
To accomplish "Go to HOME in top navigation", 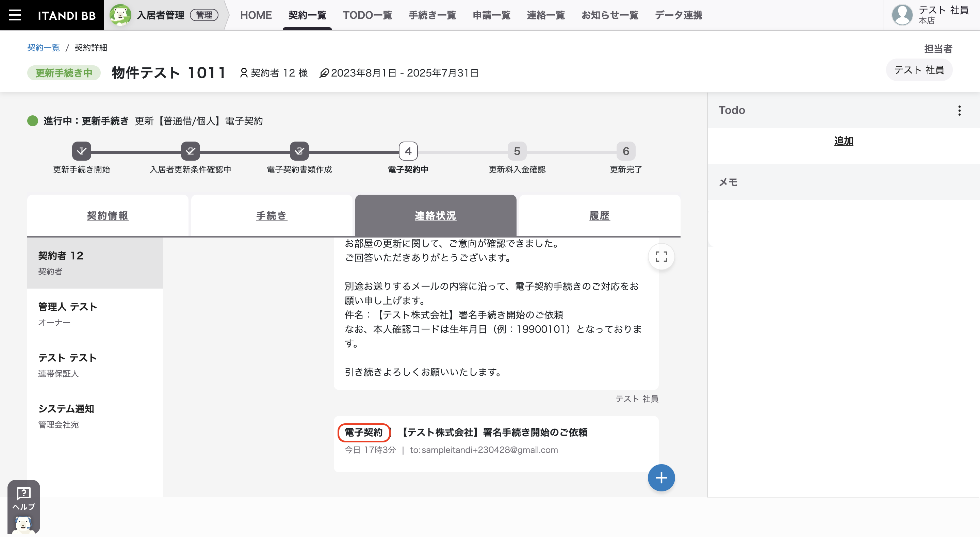I will pyautogui.click(x=256, y=15).
